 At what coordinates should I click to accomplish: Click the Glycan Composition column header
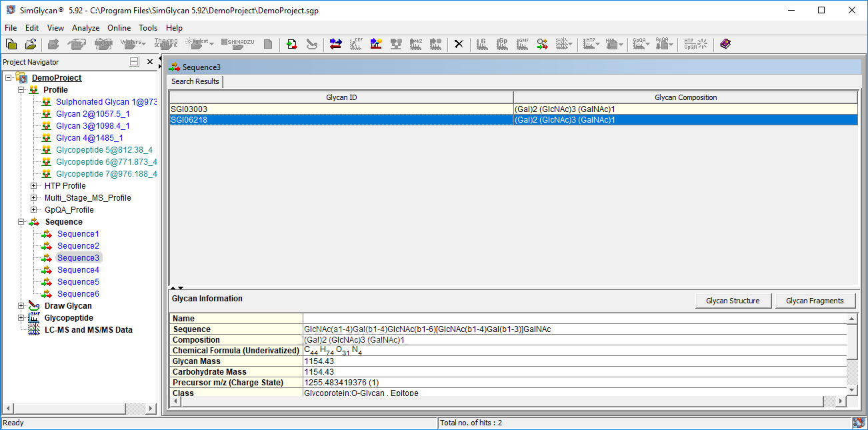686,97
